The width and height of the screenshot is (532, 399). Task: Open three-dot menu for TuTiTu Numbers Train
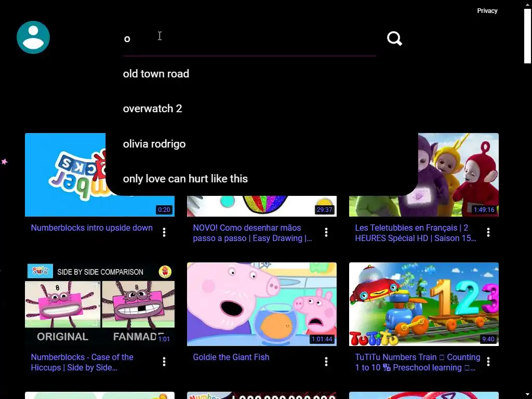pyautogui.click(x=488, y=362)
